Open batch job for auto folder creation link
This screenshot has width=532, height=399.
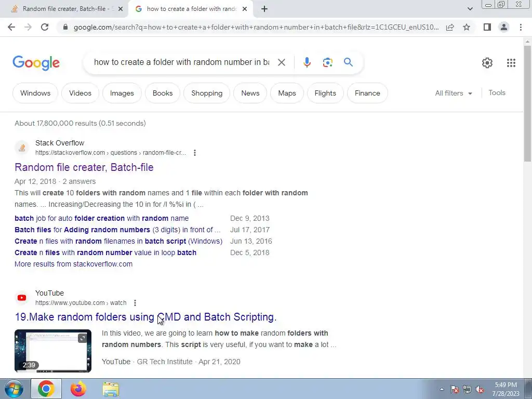coord(101,218)
